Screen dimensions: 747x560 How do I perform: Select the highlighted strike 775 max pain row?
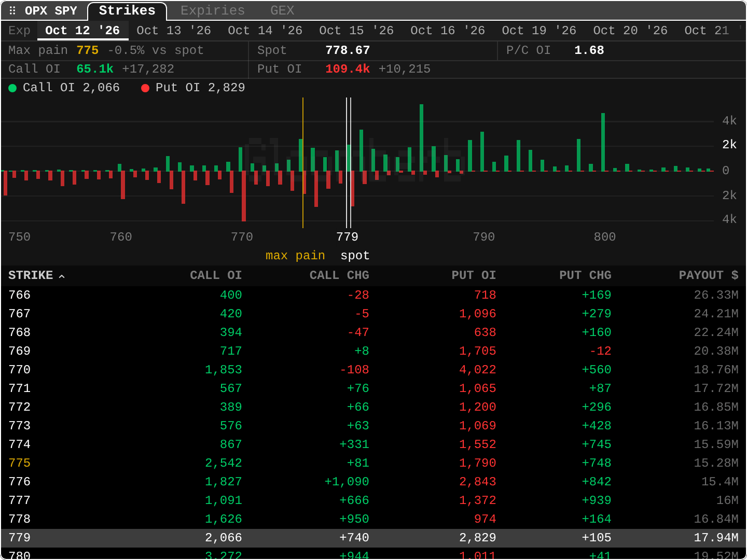tap(374, 463)
